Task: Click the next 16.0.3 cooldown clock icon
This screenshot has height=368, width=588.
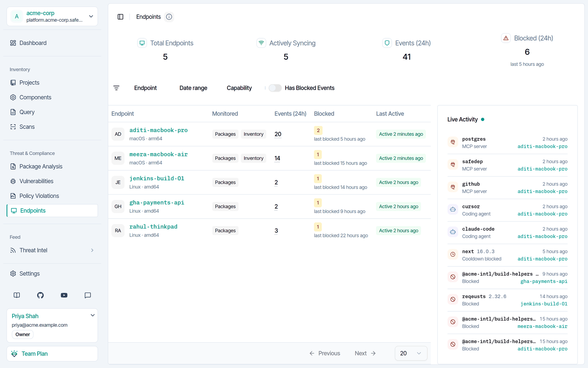Action: (x=453, y=254)
